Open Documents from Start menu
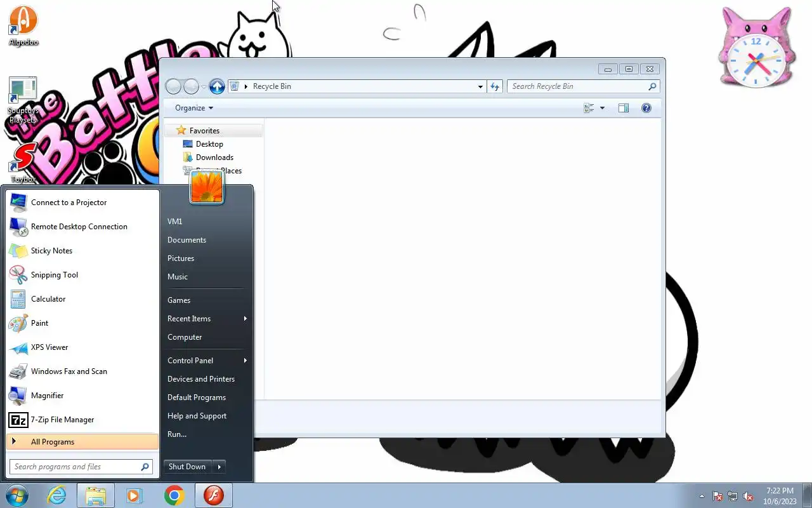 coord(206,240)
